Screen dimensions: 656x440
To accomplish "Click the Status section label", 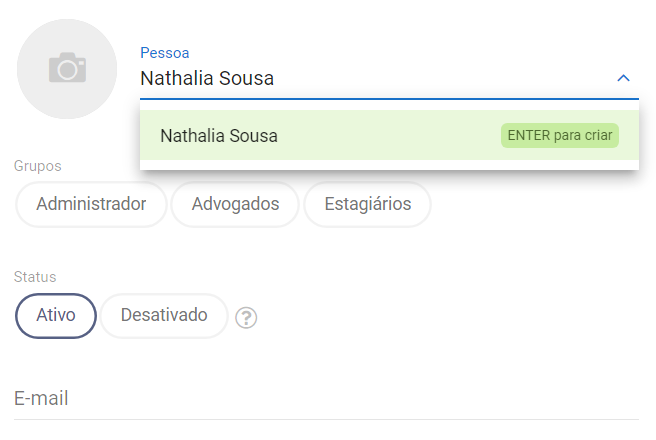I will pyautogui.click(x=35, y=277).
